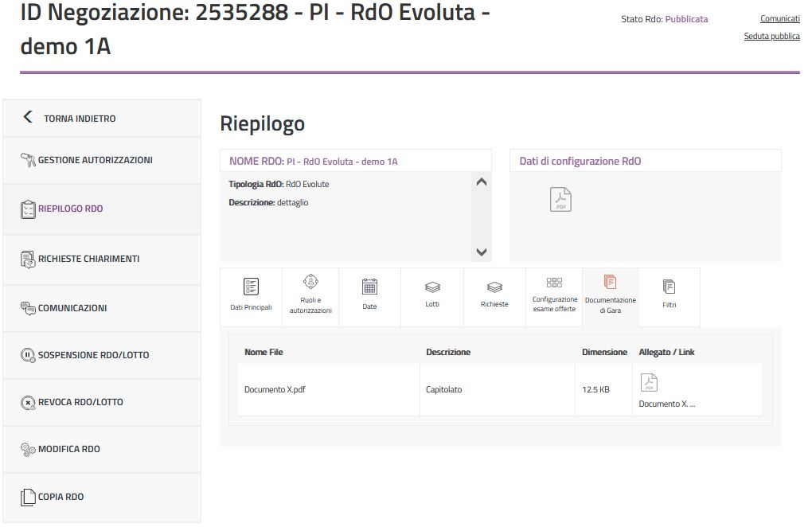Select the Date calendar tab icon

(369, 287)
